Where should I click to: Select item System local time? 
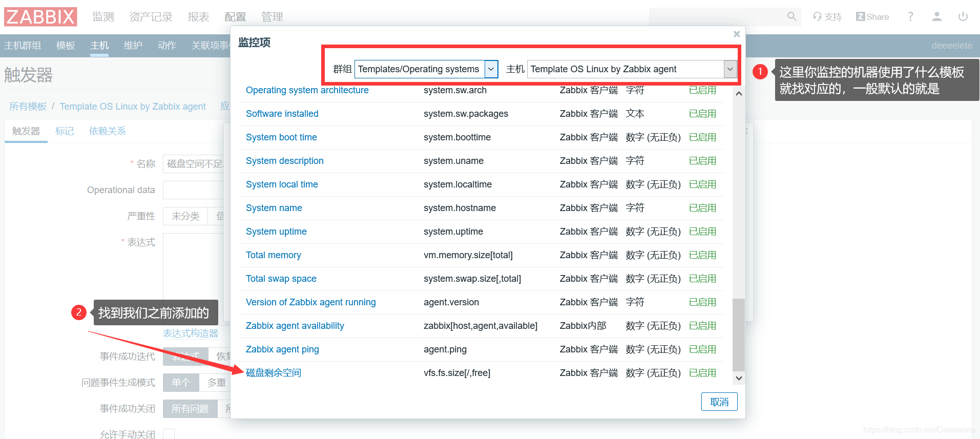point(282,184)
